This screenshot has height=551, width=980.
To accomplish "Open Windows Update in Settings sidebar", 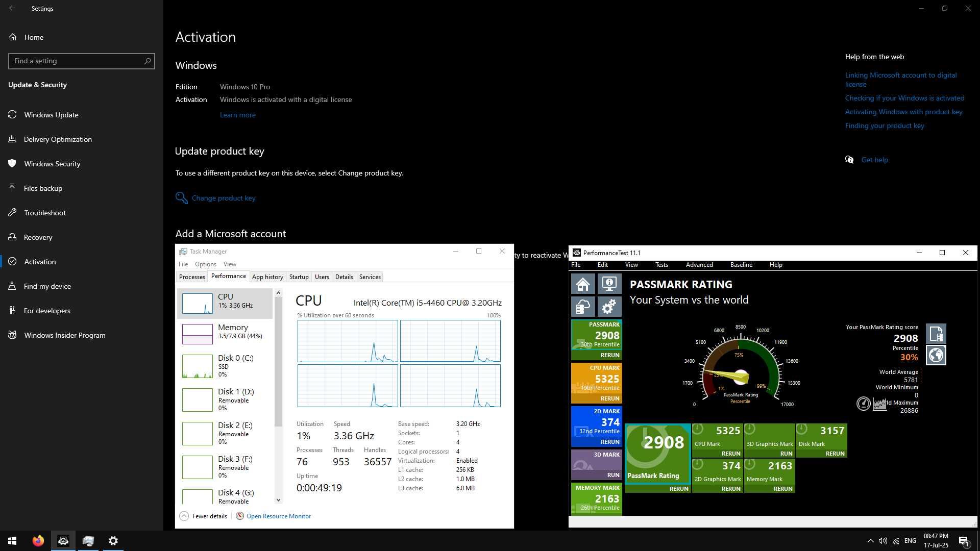I will point(82,115).
